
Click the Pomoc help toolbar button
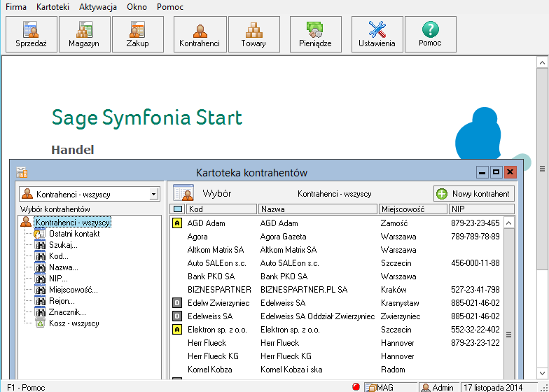click(x=430, y=34)
